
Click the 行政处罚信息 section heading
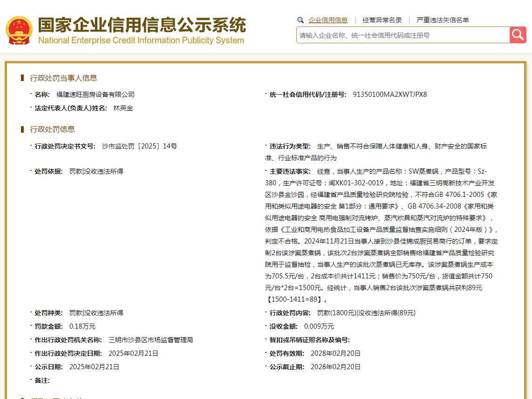click(x=52, y=129)
